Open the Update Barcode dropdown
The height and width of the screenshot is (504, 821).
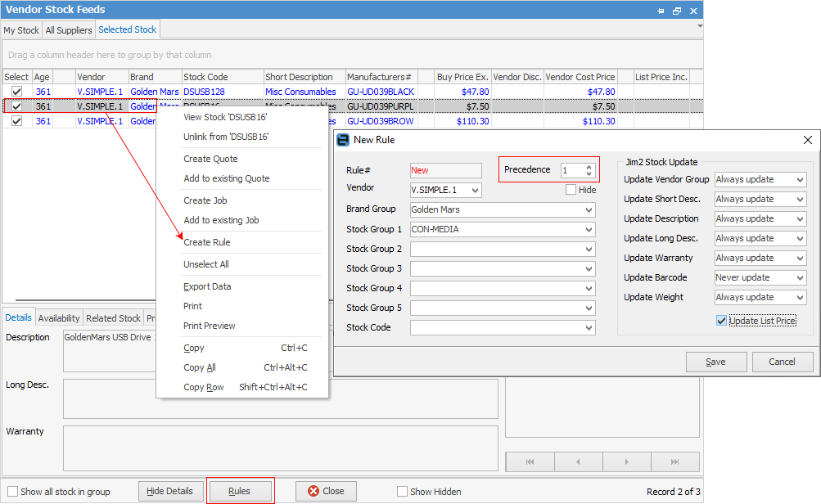pos(800,278)
